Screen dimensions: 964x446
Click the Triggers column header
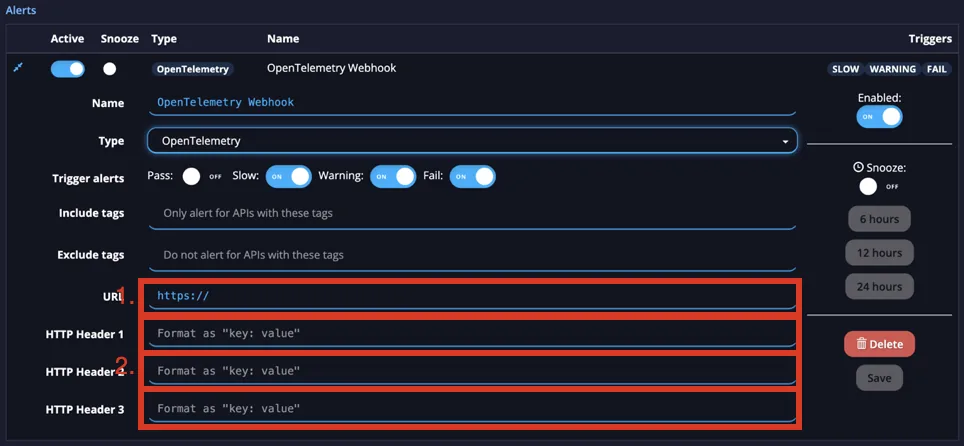[x=930, y=39]
